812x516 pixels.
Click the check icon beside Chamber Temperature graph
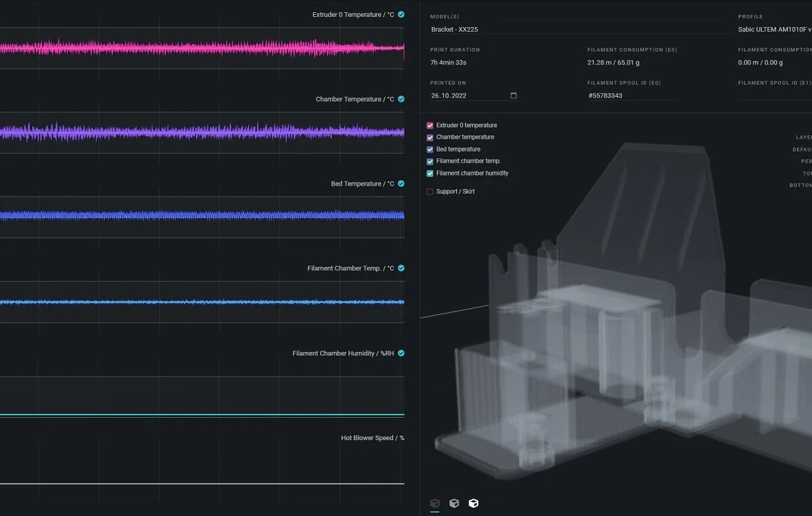pyautogui.click(x=401, y=99)
